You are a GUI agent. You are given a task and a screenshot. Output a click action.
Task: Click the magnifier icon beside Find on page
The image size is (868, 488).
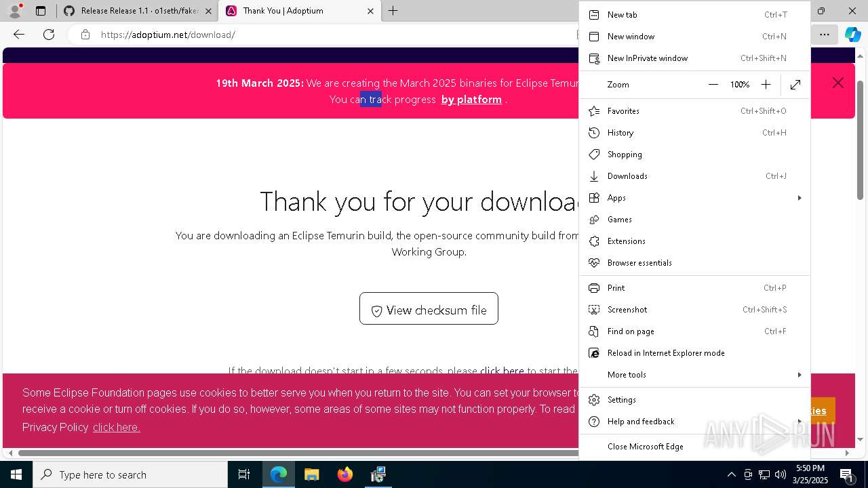[594, 331]
